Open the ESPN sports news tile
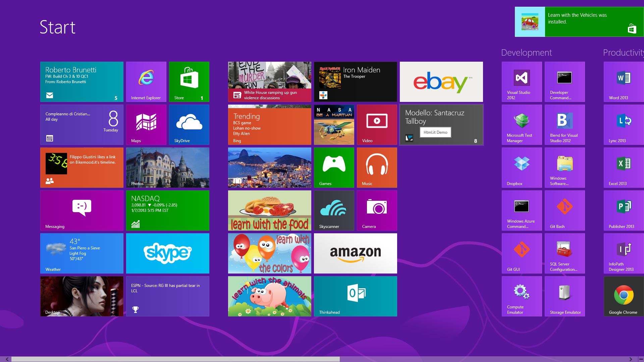644x362 pixels. point(168,296)
